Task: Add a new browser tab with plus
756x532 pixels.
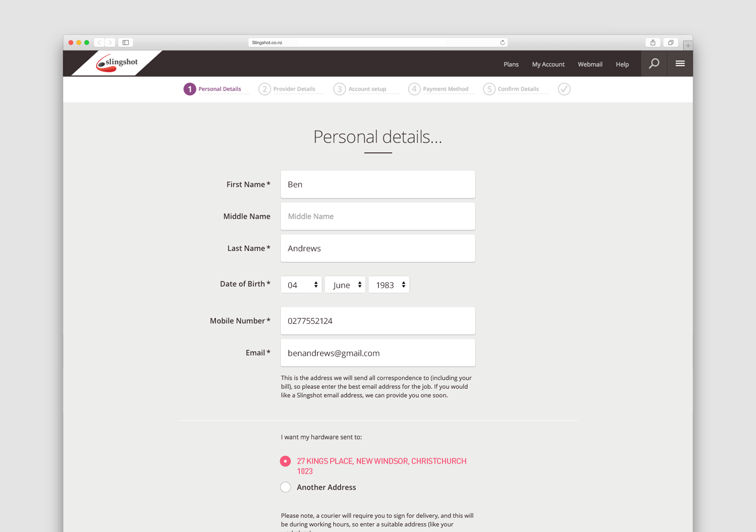Action: [x=688, y=45]
